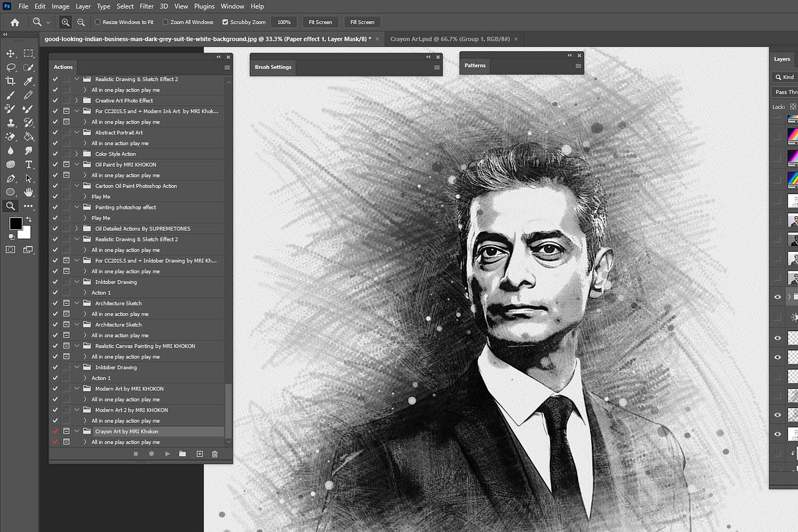
Task: Select the Lasso tool
Action: pos(11,67)
